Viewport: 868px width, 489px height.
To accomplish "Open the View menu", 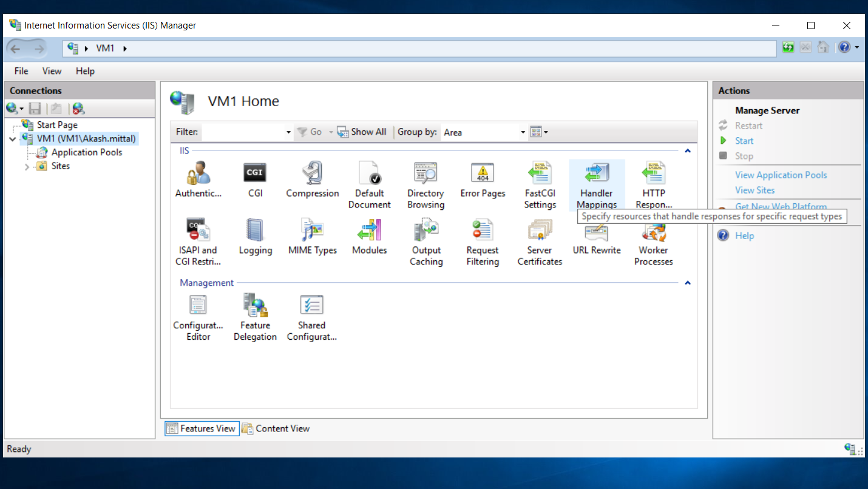I will [52, 71].
